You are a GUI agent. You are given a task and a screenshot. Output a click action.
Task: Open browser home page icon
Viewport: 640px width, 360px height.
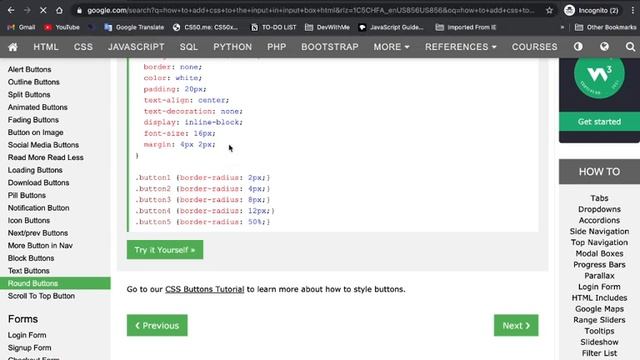pyautogui.click(x=59, y=10)
